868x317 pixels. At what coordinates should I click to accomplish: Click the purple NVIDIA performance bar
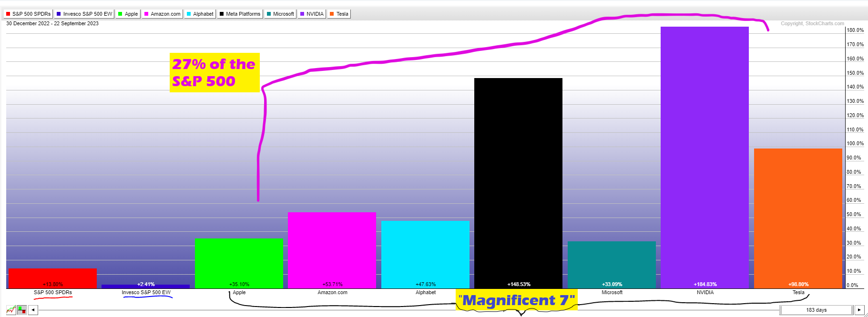pos(705,157)
